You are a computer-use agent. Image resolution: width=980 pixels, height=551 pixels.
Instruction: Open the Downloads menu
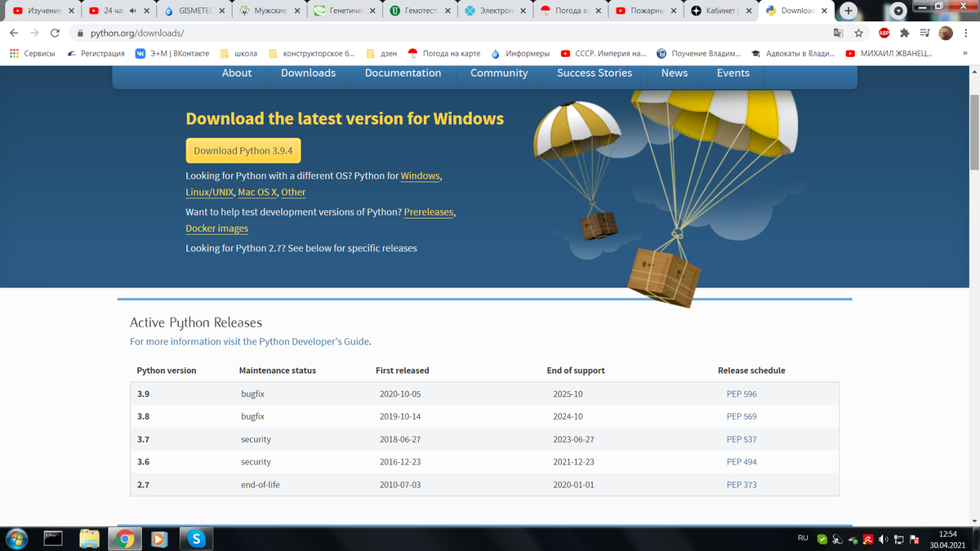(x=308, y=73)
